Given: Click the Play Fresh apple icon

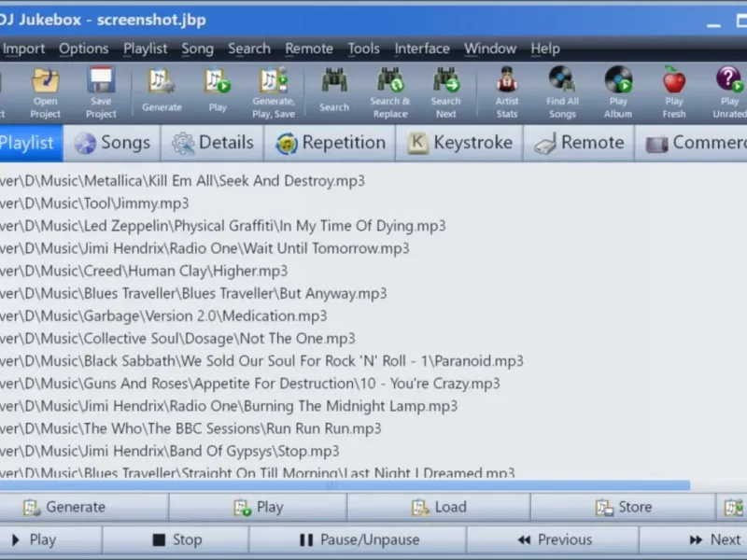Looking at the screenshot, I should tap(673, 92).
